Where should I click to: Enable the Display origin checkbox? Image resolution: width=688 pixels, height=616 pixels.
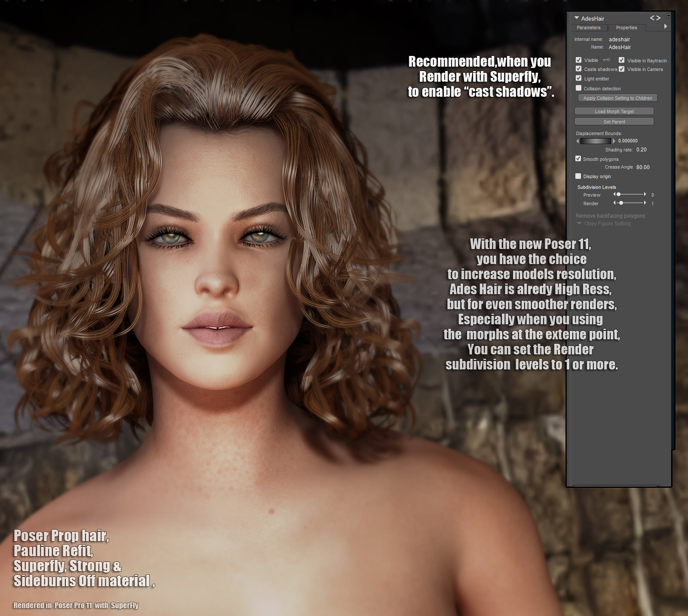(x=578, y=176)
